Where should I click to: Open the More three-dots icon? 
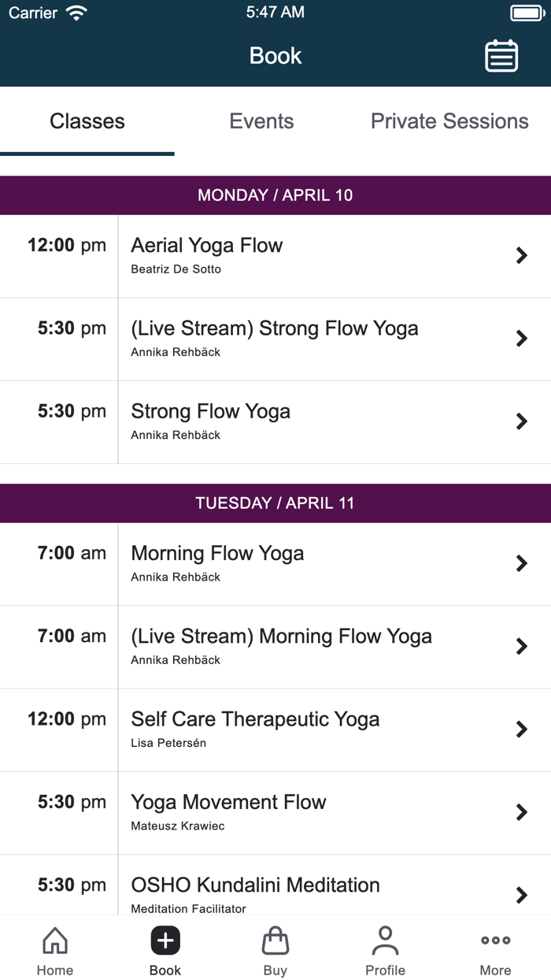(x=495, y=940)
